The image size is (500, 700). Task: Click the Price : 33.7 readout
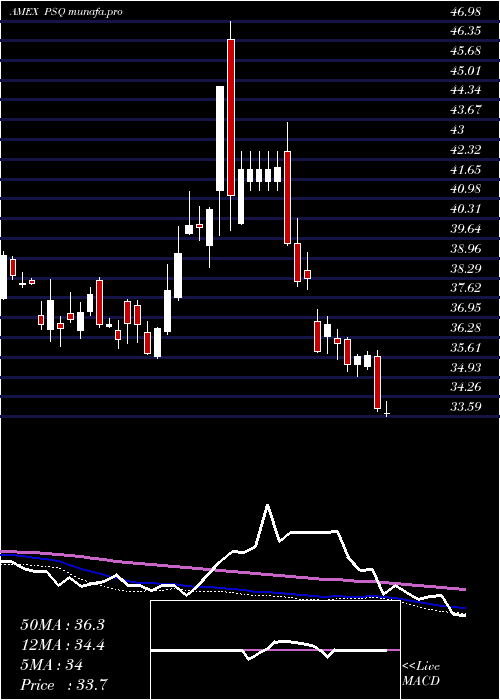pos(63,685)
